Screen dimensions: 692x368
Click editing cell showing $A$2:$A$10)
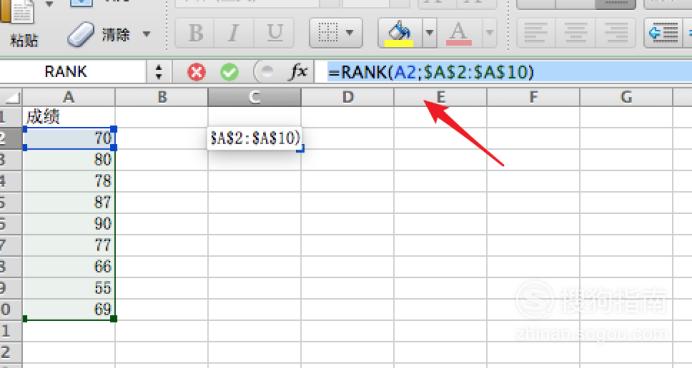(x=255, y=138)
